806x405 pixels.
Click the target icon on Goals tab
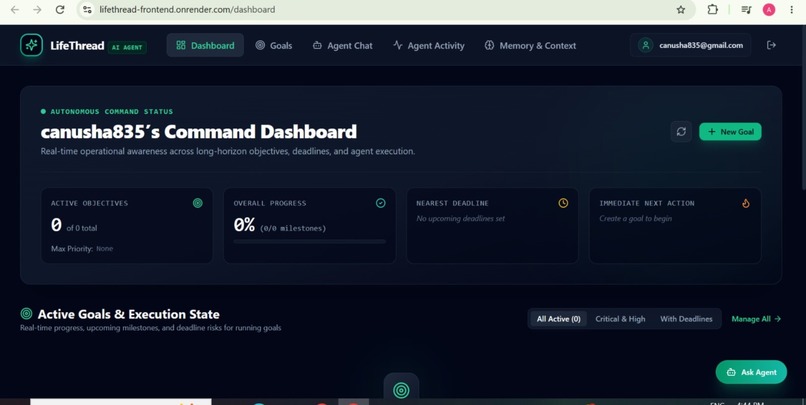(260, 45)
